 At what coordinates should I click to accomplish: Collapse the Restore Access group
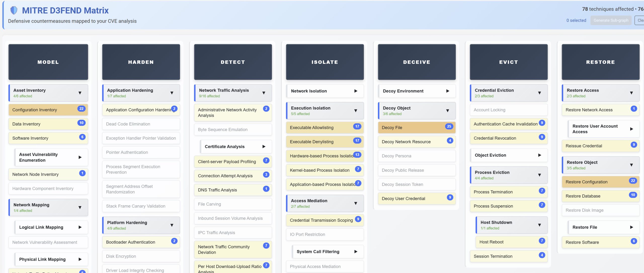pyautogui.click(x=600, y=93)
